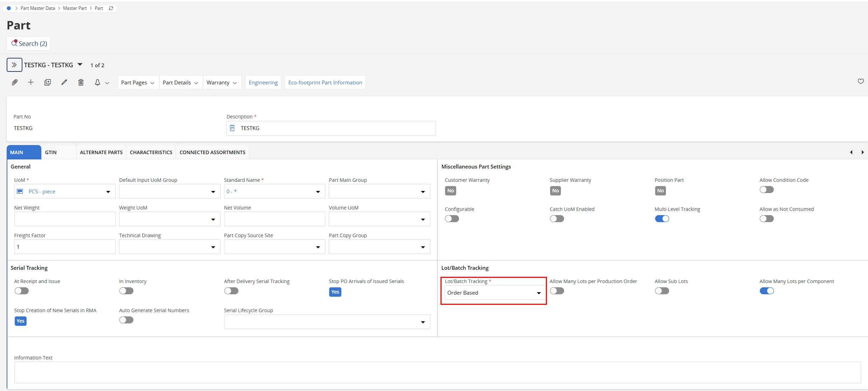Click the bell notification icon
The image size is (868, 391).
(x=97, y=82)
